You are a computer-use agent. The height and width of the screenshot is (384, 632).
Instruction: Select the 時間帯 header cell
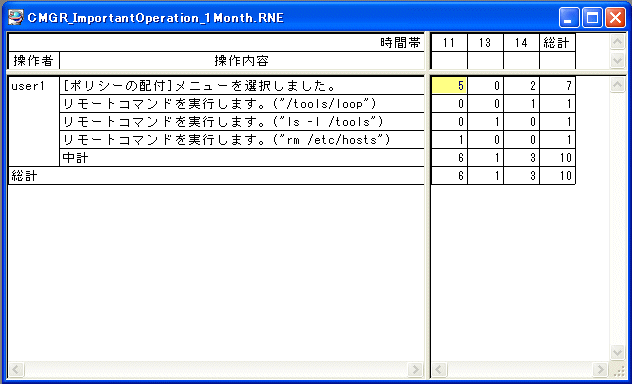tap(216, 42)
